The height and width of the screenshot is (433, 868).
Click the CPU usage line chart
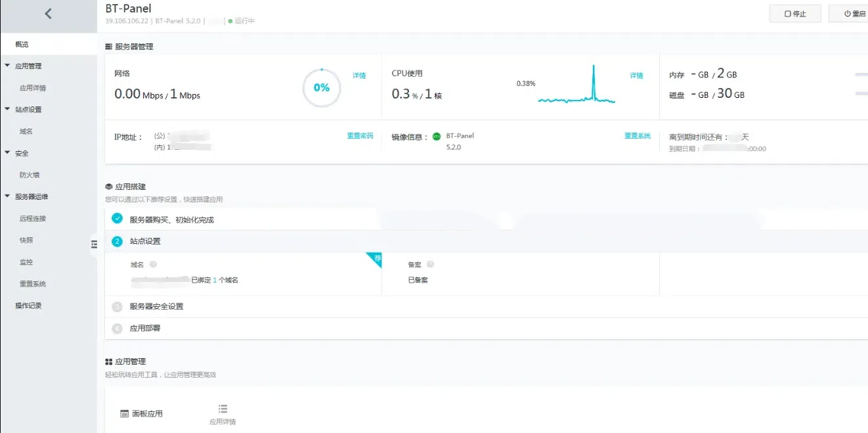[576, 85]
